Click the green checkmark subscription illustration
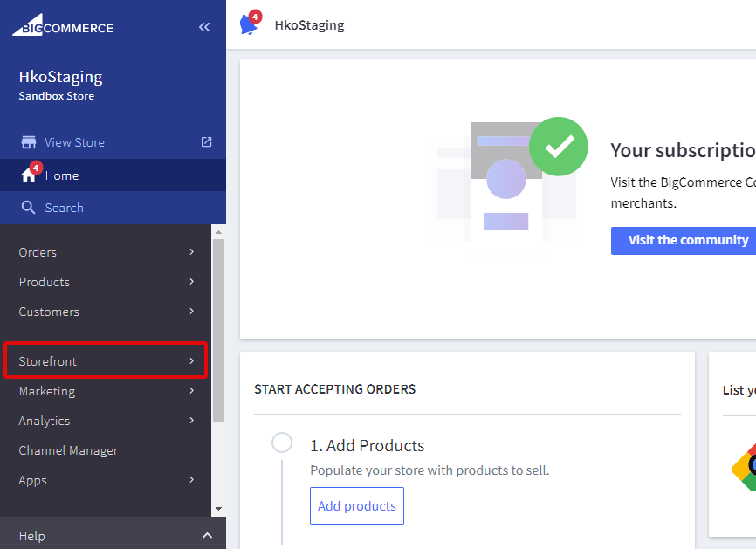 pos(559,147)
